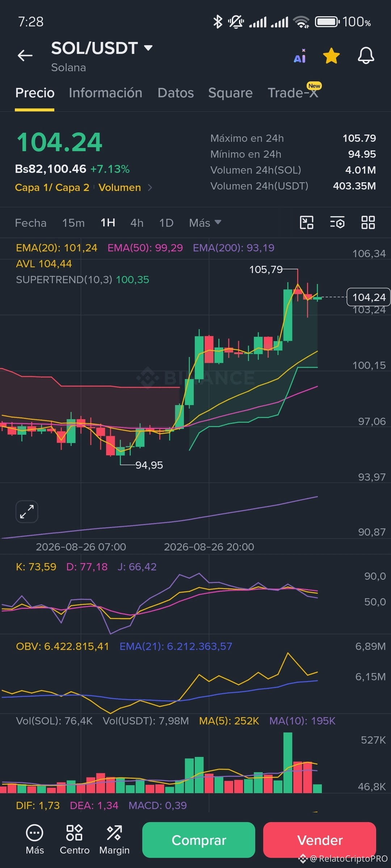This screenshot has height=868, width=391.
Task: Open Capa 1/ Capa 2 tag link
Action: (x=52, y=187)
